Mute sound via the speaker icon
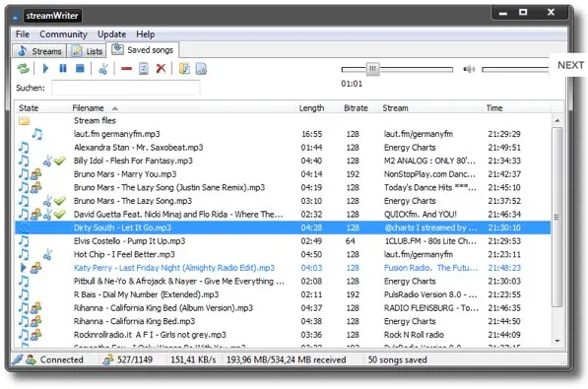 [469, 69]
